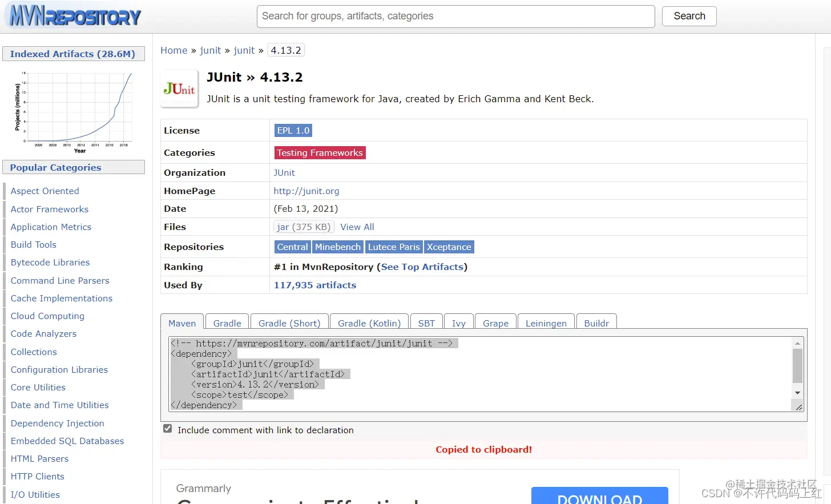Switch to the Ivy tab
This screenshot has height=504, width=831.
(x=459, y=322)
